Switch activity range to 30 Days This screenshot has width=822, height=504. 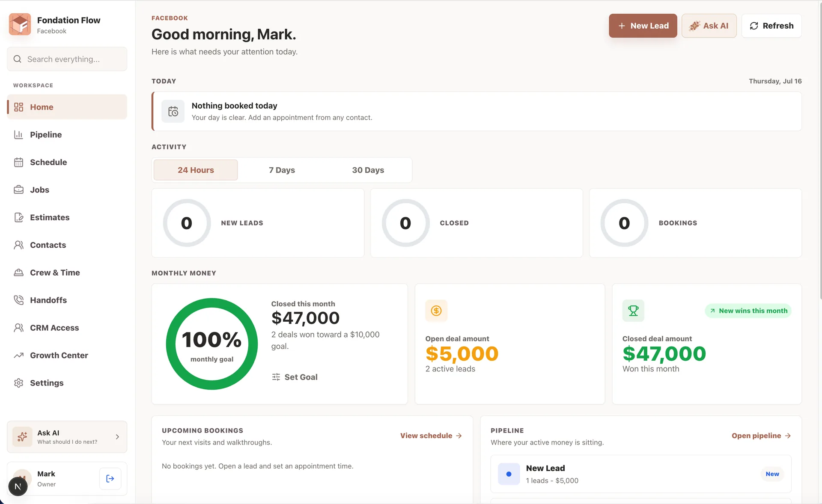368,170
